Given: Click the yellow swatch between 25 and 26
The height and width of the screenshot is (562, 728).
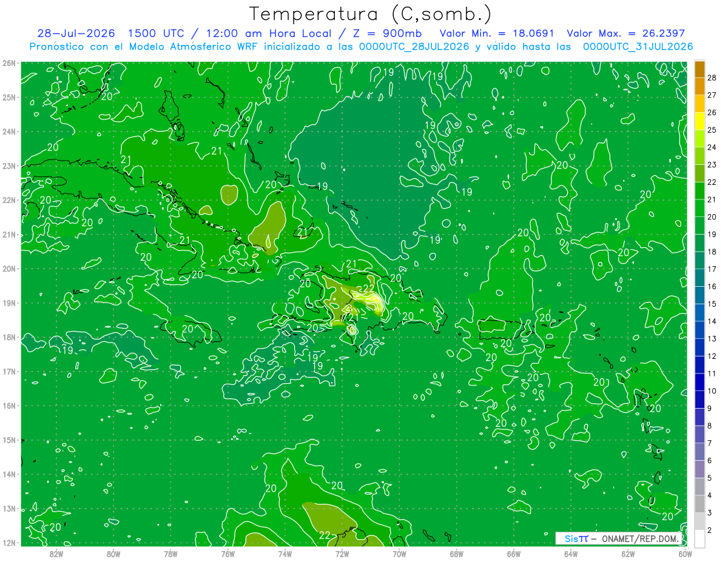Looking at the screenshot, I should (x=699, y=121).
